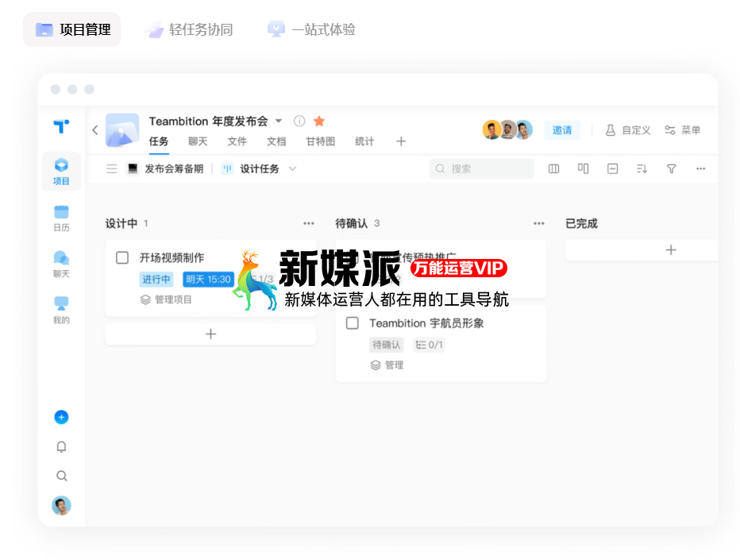Image resolution: width=740 pixels, height=560 pixels.
Task: Open the 聊天 chat sidebar icon
Action: pyautogui.click(x=61, y=265)
